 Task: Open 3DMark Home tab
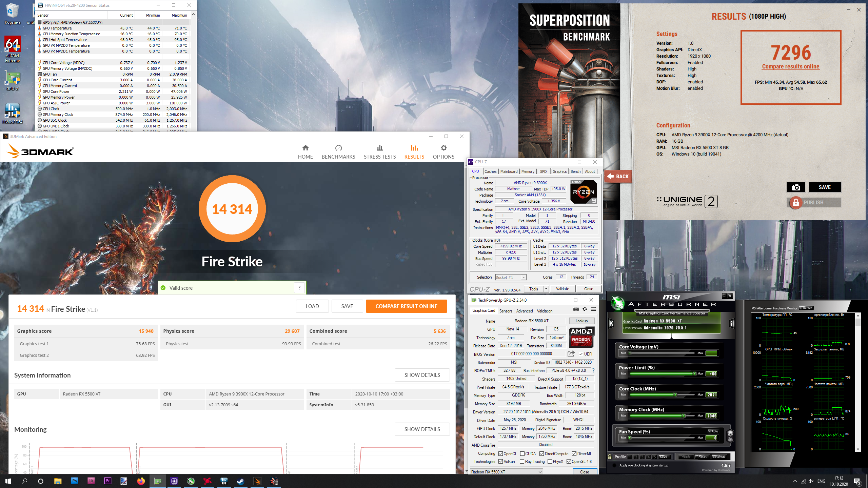pos(305,151)
